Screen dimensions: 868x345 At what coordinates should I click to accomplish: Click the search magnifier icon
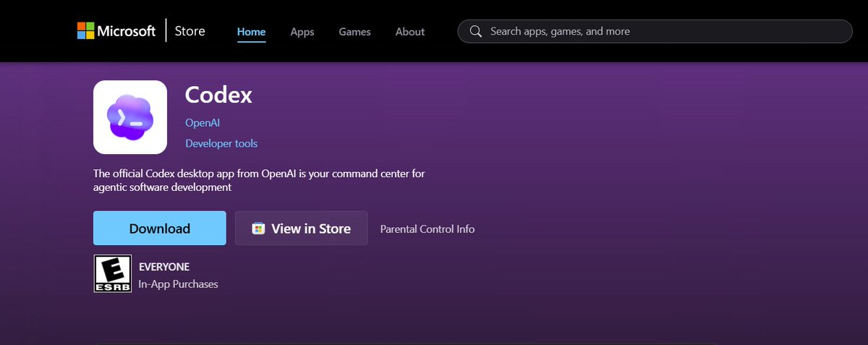[x=475, y=31]
